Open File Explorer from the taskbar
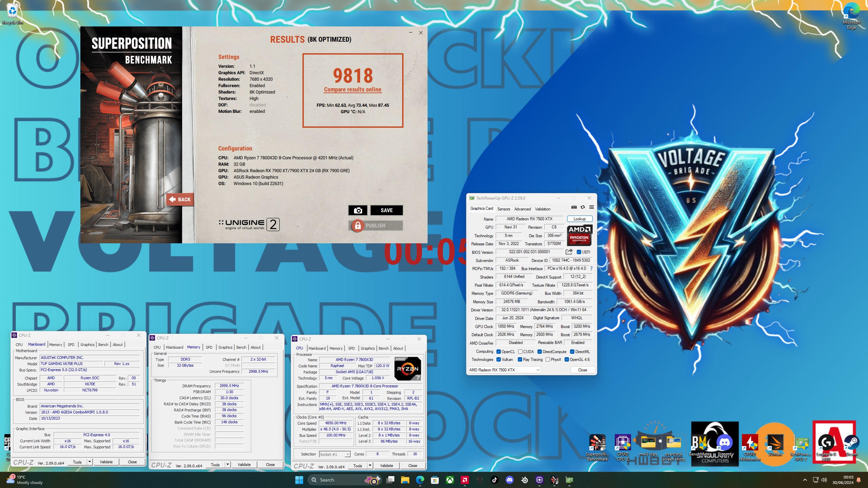 pos(405,480)
